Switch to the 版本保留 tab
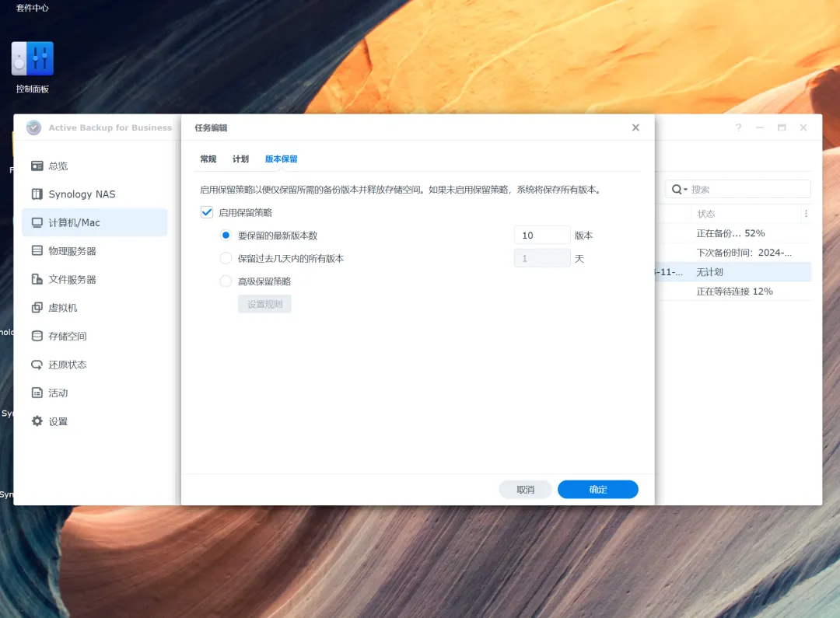Image resolution: width=840 pixels, height=618 pixels. pos(281,159)
